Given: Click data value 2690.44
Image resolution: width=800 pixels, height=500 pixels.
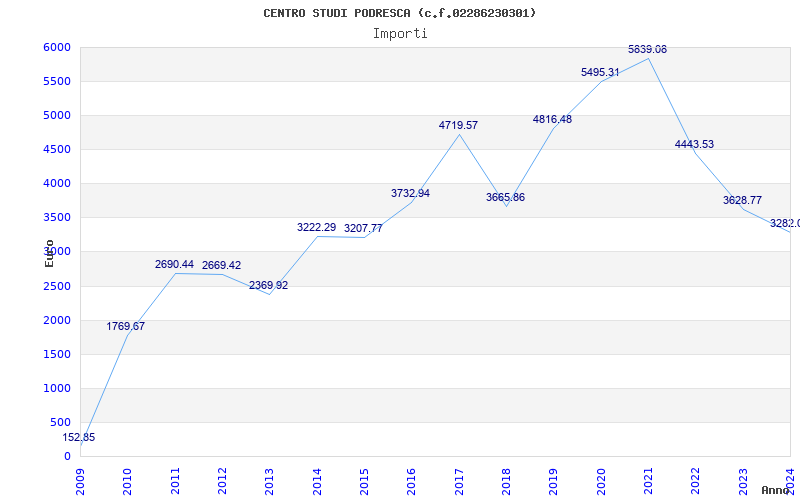Looking at the screenshot, I should click(174, 264).
